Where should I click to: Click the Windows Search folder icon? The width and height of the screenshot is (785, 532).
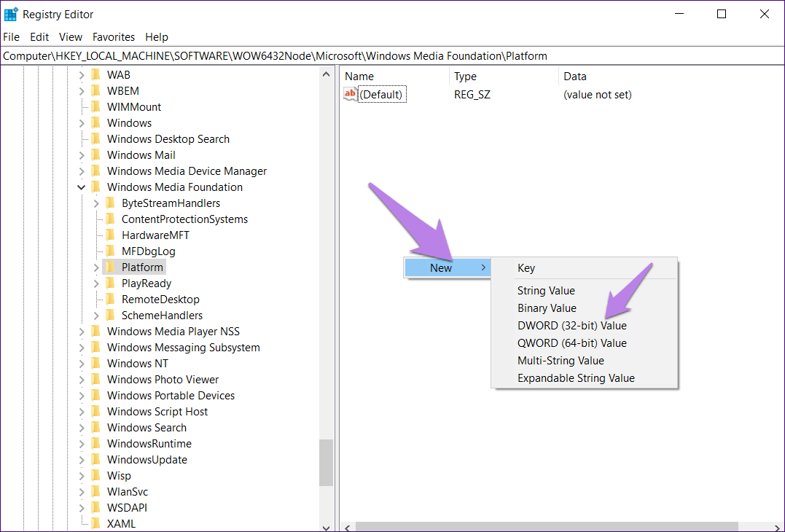coord(95,427)
